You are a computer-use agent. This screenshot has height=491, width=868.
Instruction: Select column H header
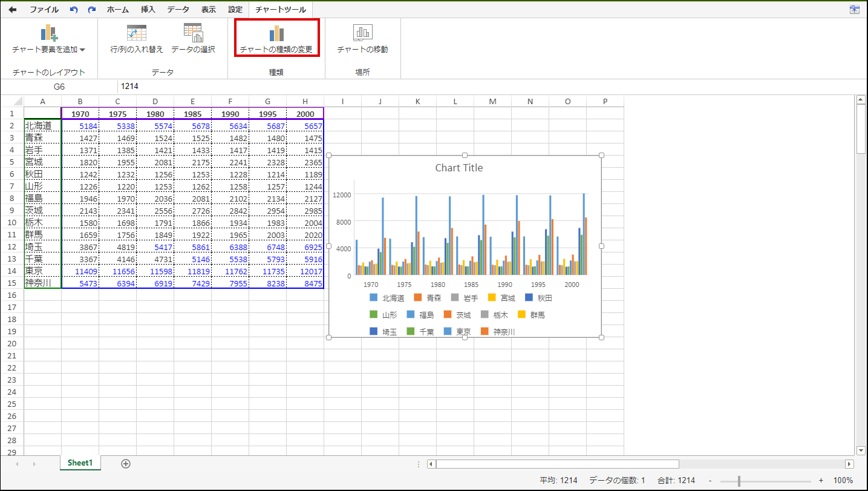(305, 101)
